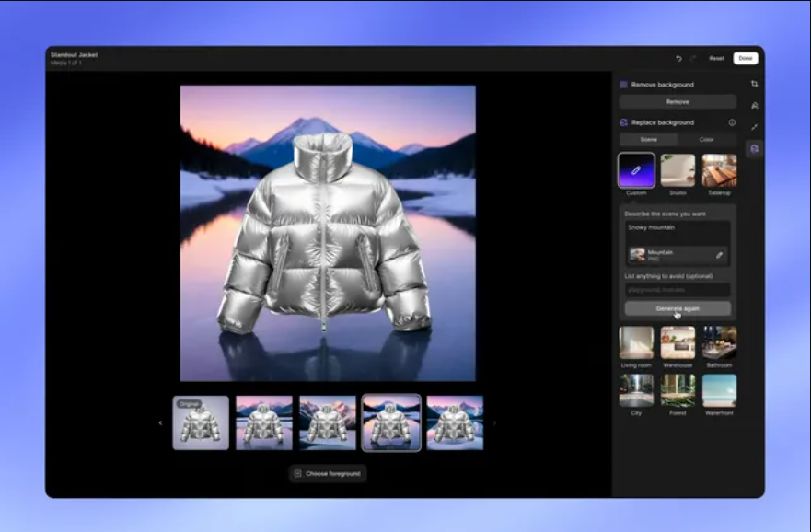This screenshot has height=532, width=811.
Task: Select the highlighted background tool sidebar icon
Action: [754, 149]
